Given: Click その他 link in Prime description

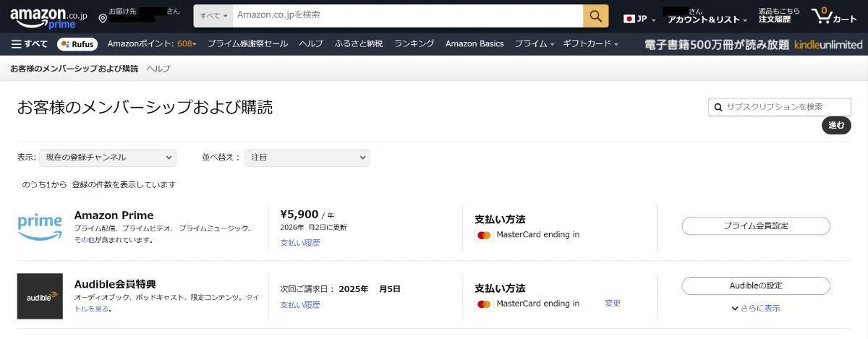Looking at the screenshot, I should point(85,240).
